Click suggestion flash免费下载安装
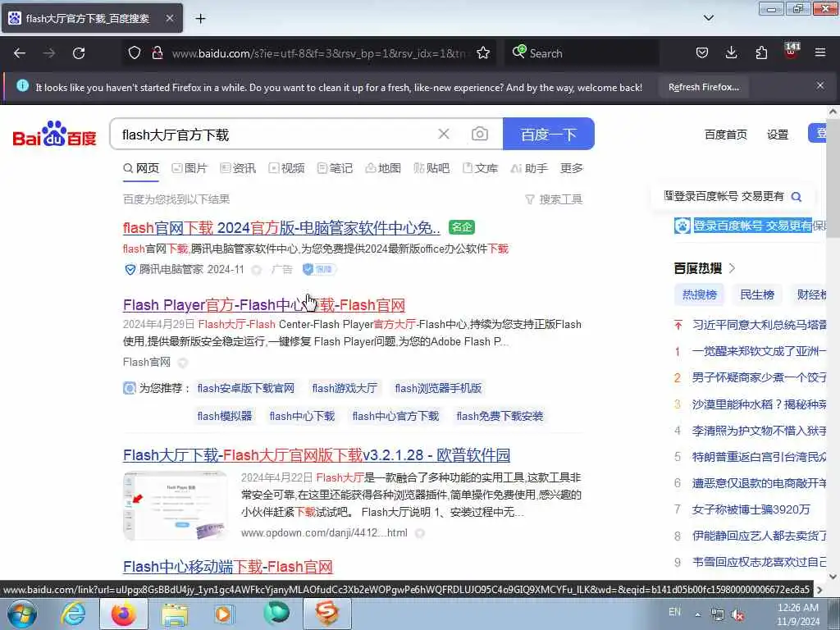This screenshot has width=840, height=630. point(500,416)
